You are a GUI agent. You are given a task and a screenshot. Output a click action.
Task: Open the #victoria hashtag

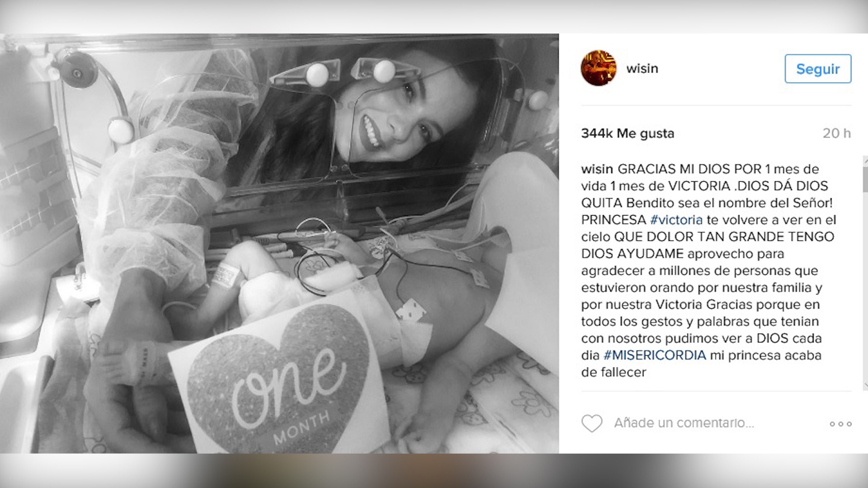[x=676, y=220]
